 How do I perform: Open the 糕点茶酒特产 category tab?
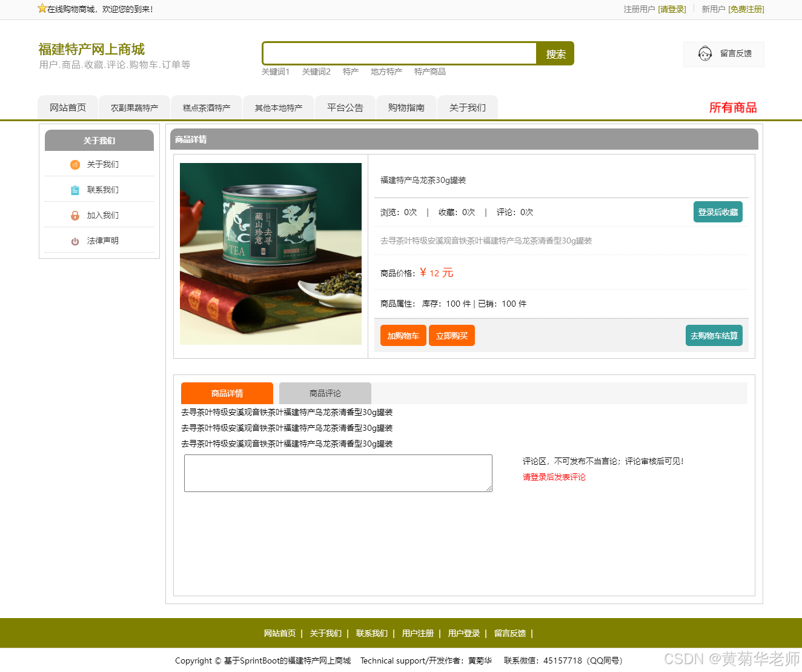pos(207,107)
